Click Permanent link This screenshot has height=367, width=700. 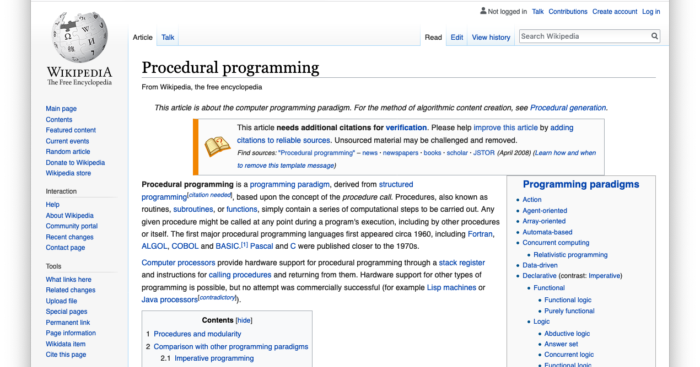coord(68,322)
